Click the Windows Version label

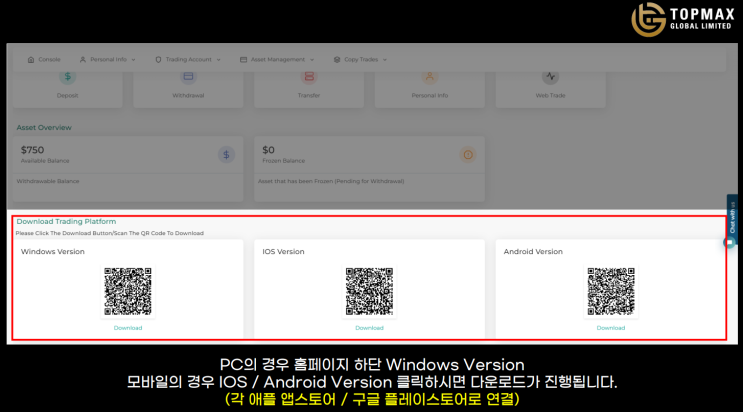coord(53,252)
